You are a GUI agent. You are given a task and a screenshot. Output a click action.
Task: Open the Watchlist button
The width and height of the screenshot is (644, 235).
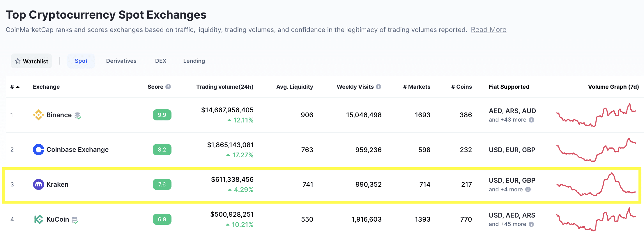pos(31,61)
